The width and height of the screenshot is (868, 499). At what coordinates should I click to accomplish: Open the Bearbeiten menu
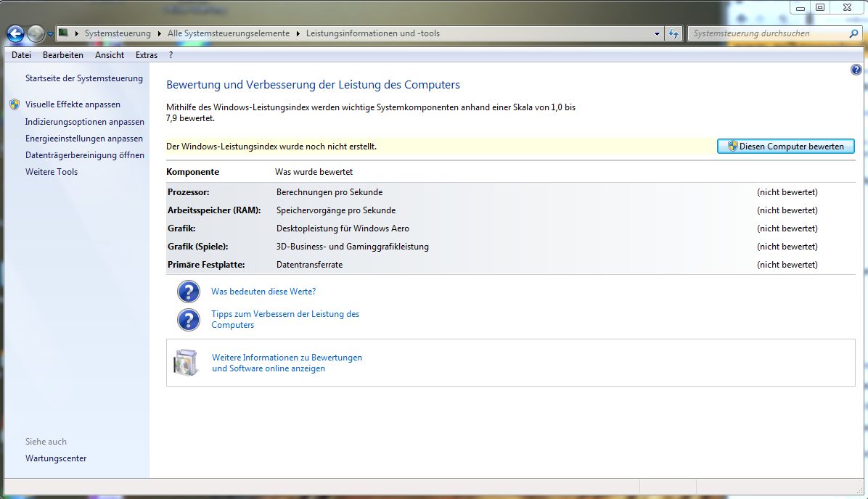click(x=63, y=55)
